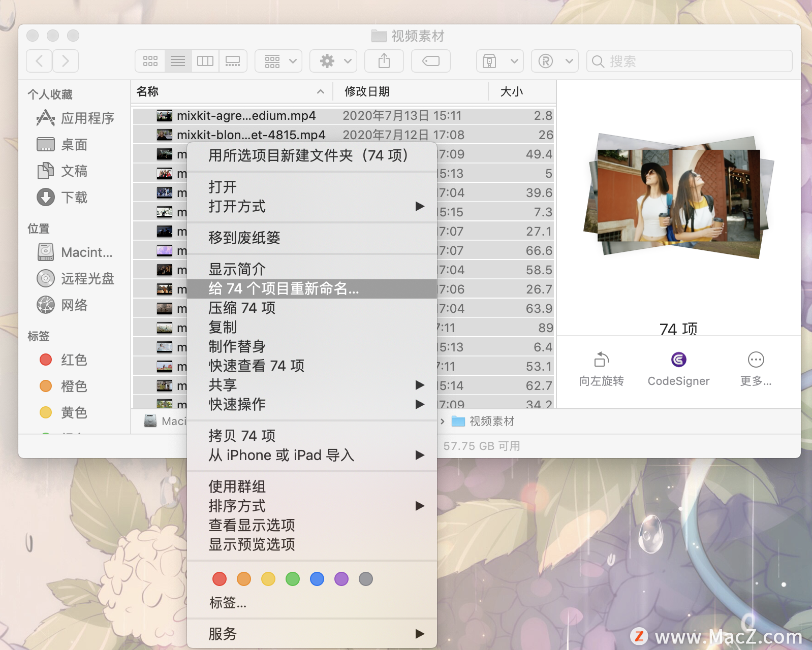Go back with the toolbar back arrow
This screenshot has height=650, width=812.
coord(39,61)
